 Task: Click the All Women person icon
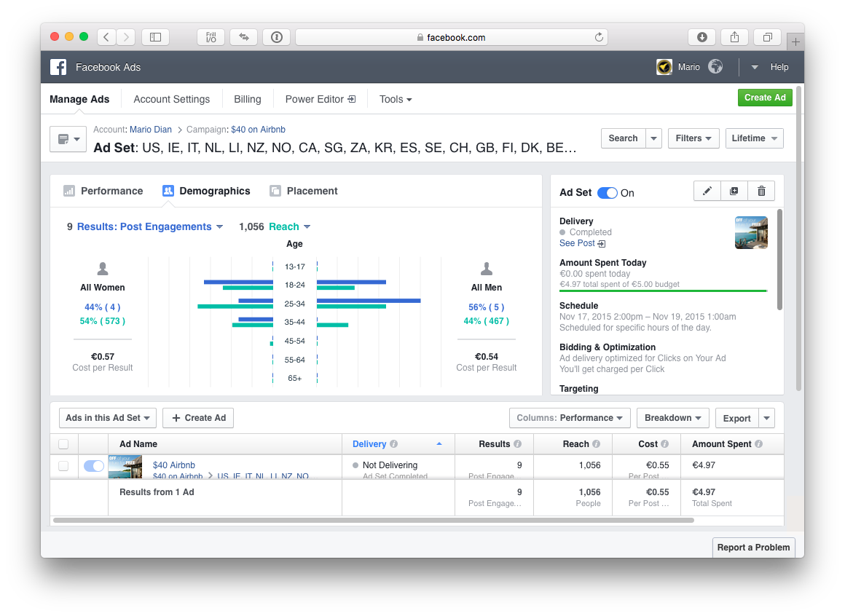[x=103, y=268]
